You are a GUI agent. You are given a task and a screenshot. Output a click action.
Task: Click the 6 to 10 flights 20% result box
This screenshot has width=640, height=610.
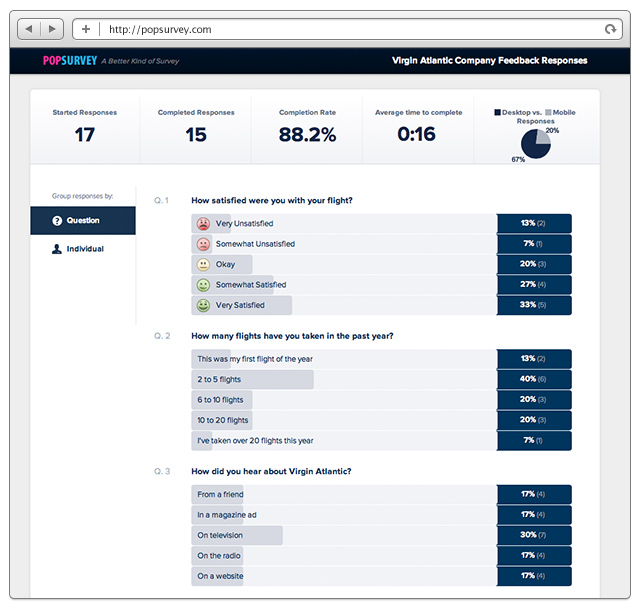pos(534,400)
